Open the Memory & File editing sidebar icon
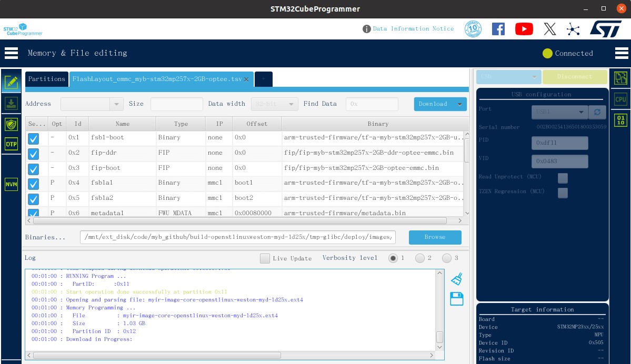This screenshot has height=364, width=631. tap(11, 82)
